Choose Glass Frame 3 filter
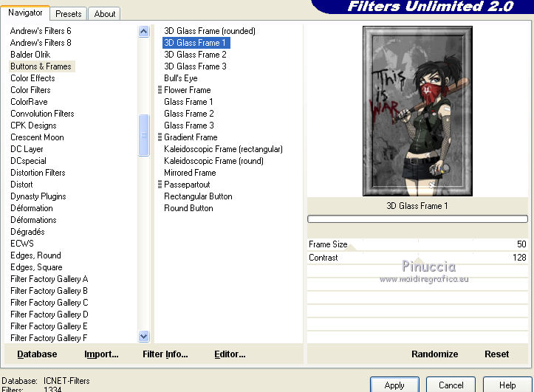The image size is (534, 392). [x=189, y=125]
